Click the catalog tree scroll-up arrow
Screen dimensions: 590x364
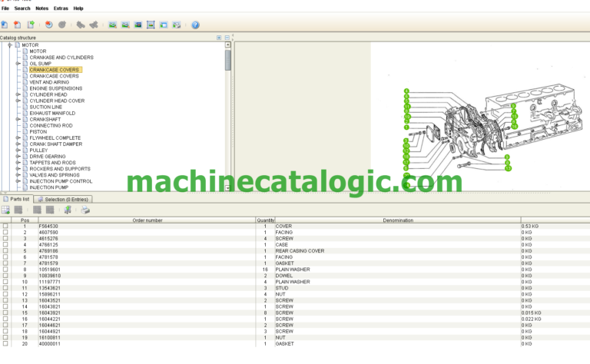tap(227, 45)
